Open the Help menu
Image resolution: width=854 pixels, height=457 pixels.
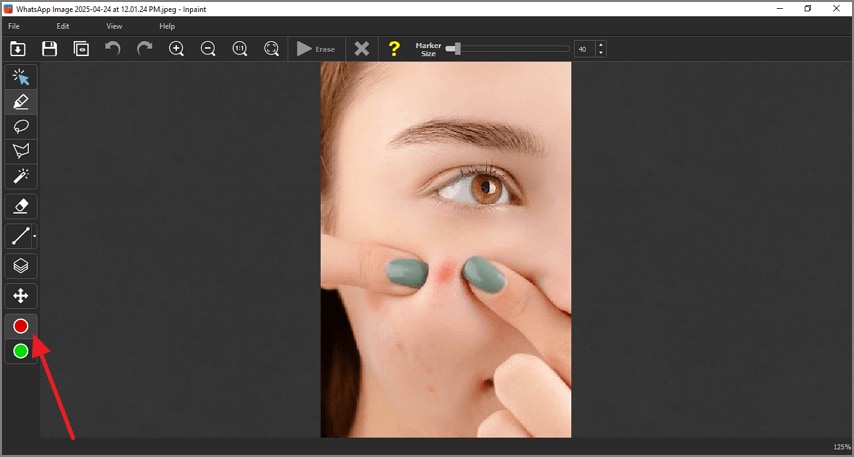point(167,26)
